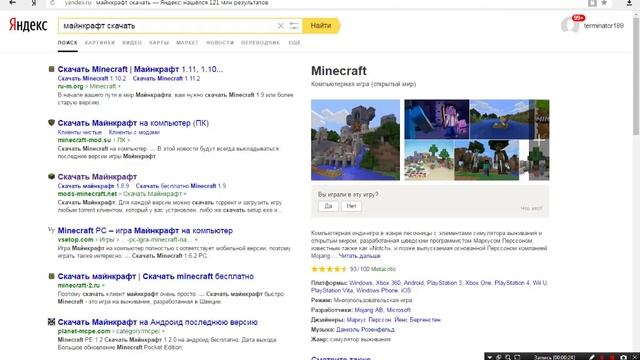Viewport: 640px width, 360px height.
Task: Click the ru-m.org result favicon
Action: point(51,69)
